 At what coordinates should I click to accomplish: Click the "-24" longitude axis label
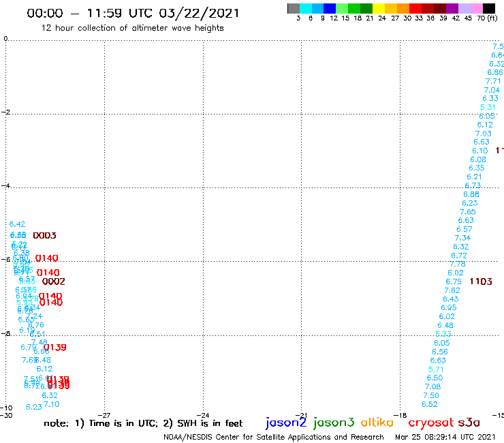203,415
